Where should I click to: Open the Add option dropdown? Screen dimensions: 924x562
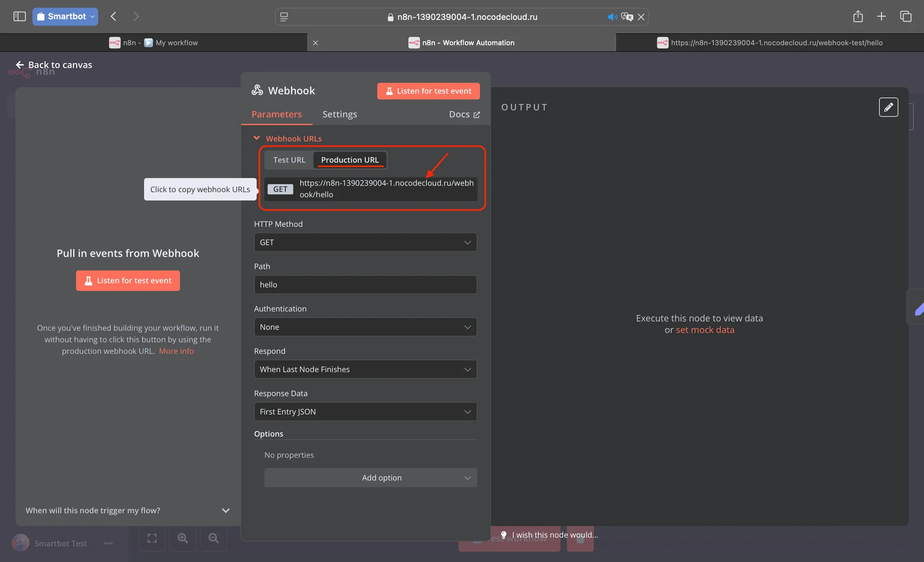coord(370,478)
